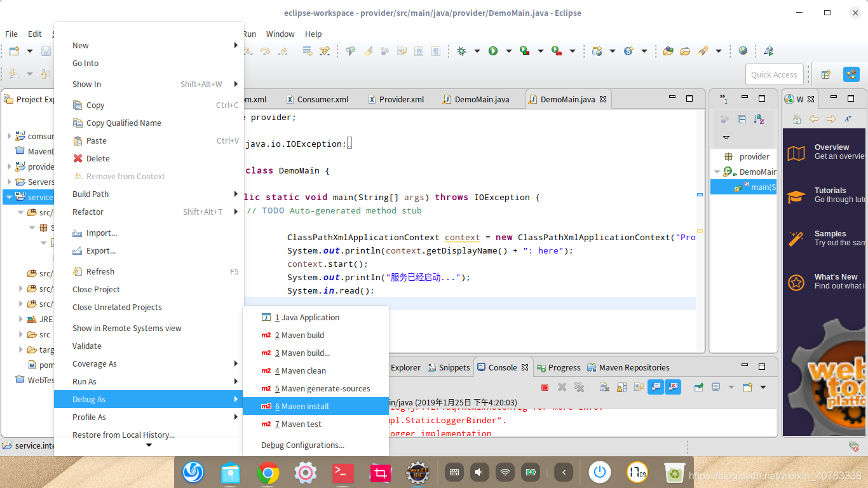The image size is (868, 488).
Task: Open the Run toolbar dropdown arrow
Action: [508, 51]
